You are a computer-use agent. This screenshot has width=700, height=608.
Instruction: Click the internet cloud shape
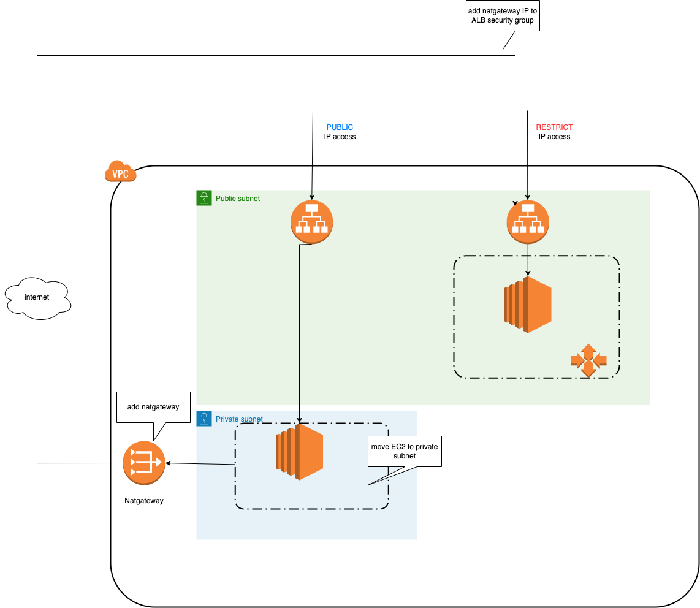pos(37,298)
